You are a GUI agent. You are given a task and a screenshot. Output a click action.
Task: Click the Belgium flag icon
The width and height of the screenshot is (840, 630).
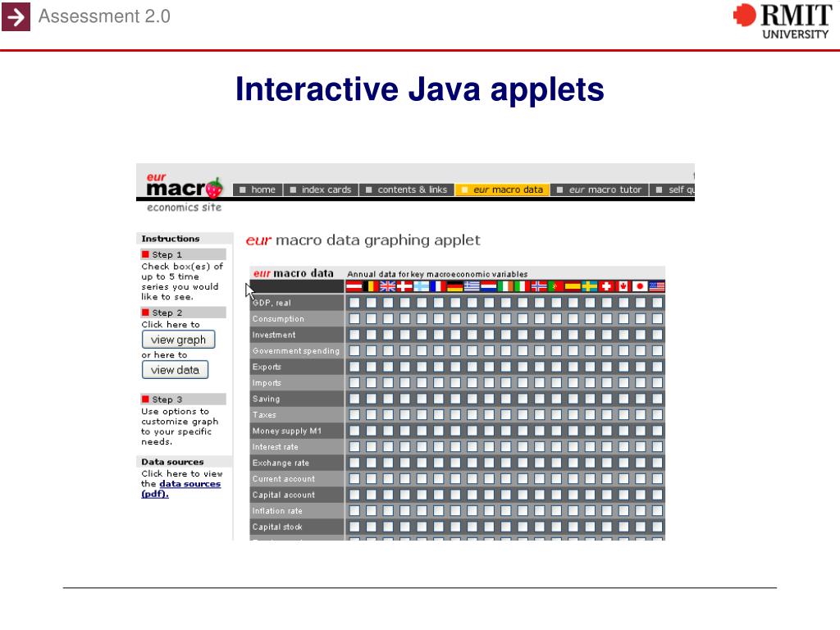(x=372, y=286)
